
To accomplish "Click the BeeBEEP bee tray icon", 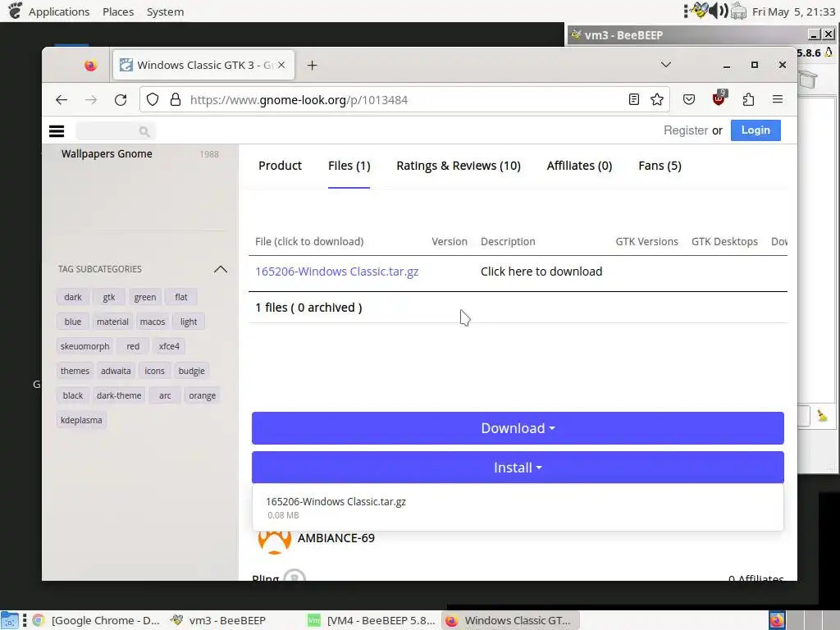I will point(699,10).
